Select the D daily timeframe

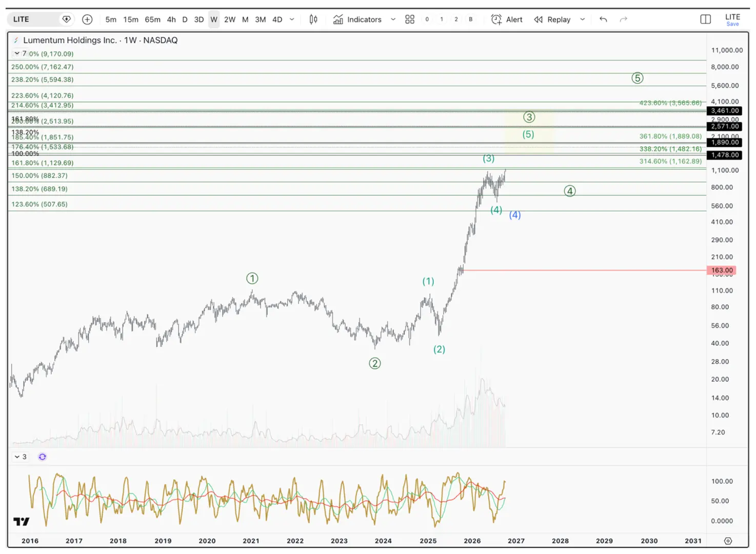[185, 19]
